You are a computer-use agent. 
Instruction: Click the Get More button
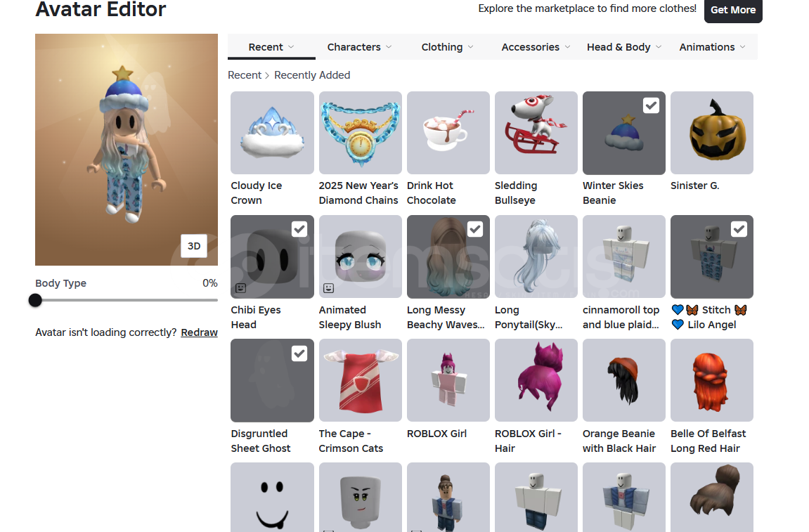pyautogui.click(x=732, y=10)
